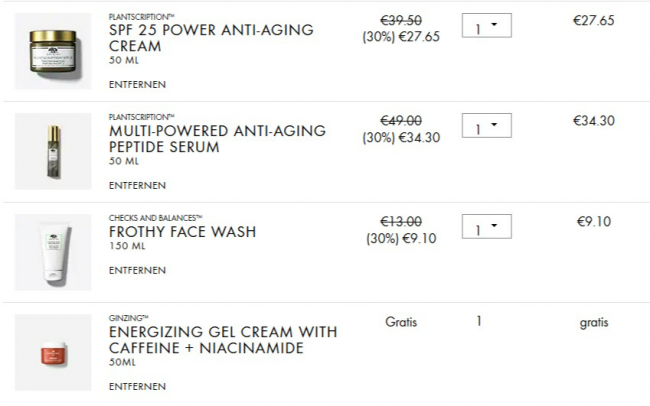Open the Energizing Gel Cream product image

click(x=53, y=352)
